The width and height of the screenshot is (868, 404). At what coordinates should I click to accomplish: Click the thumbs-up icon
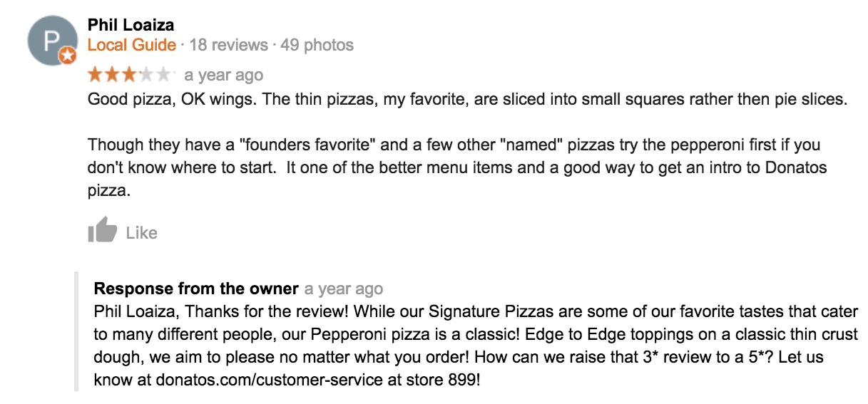click(x=102, y=229)
